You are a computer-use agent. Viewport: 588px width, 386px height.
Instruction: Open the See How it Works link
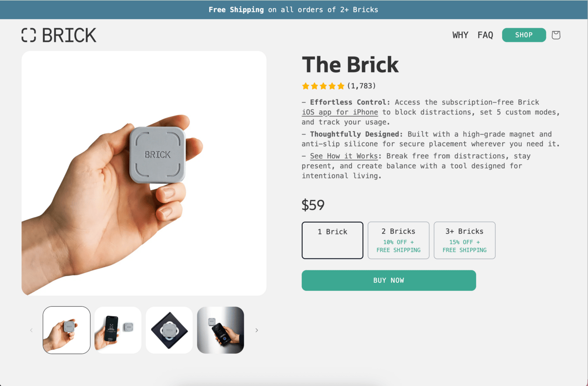(344, 156)
